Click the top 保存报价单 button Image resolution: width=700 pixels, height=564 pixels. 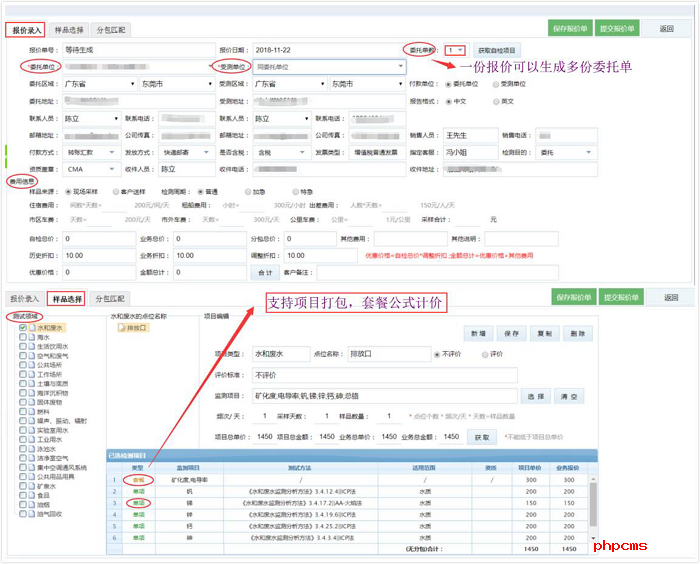point(569,29)
